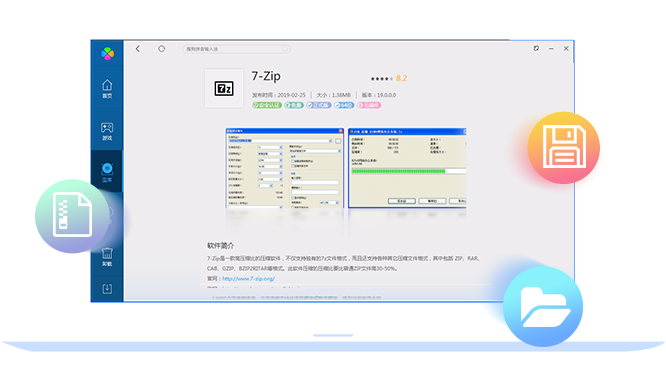Screen dimensions: 666x371
Task: Click the 7z application icon
Action: (224, 88)
